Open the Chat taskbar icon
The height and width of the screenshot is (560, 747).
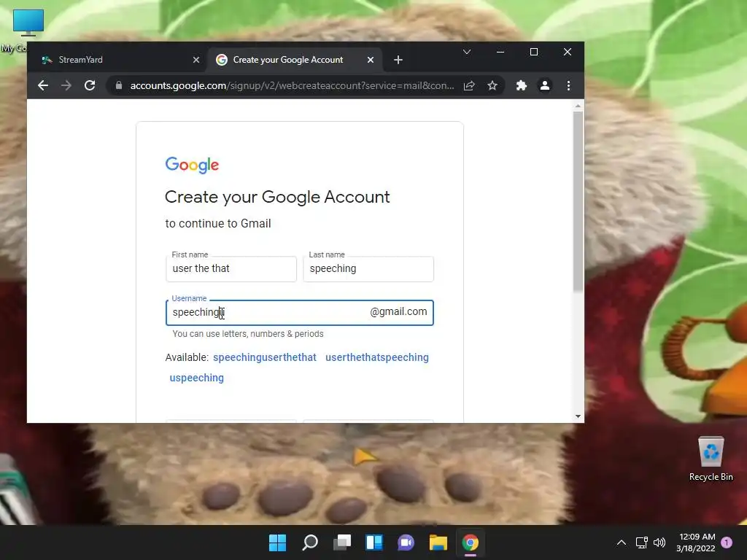[x=406, y=542]
